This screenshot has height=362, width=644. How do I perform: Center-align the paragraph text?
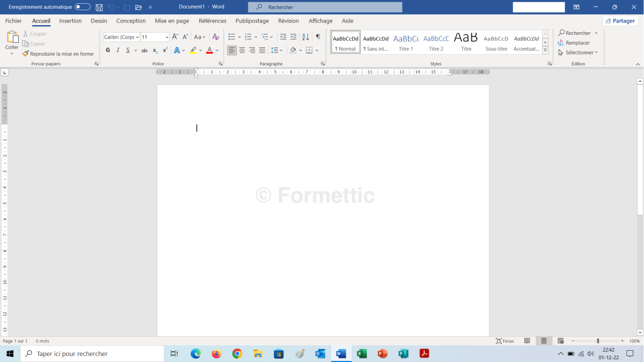tap(242, 50)
